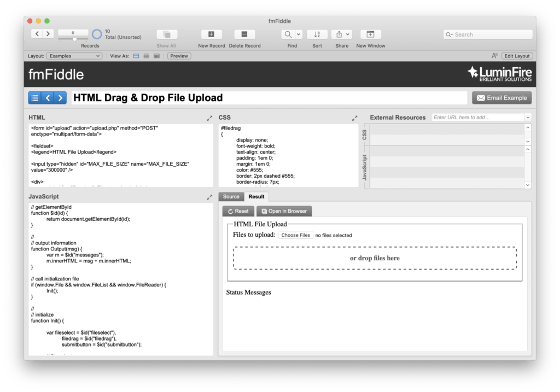The height and width of the screenshot is (392, 560).
Task: Open the External Resources URL dropdown
Action: (527, 117)
